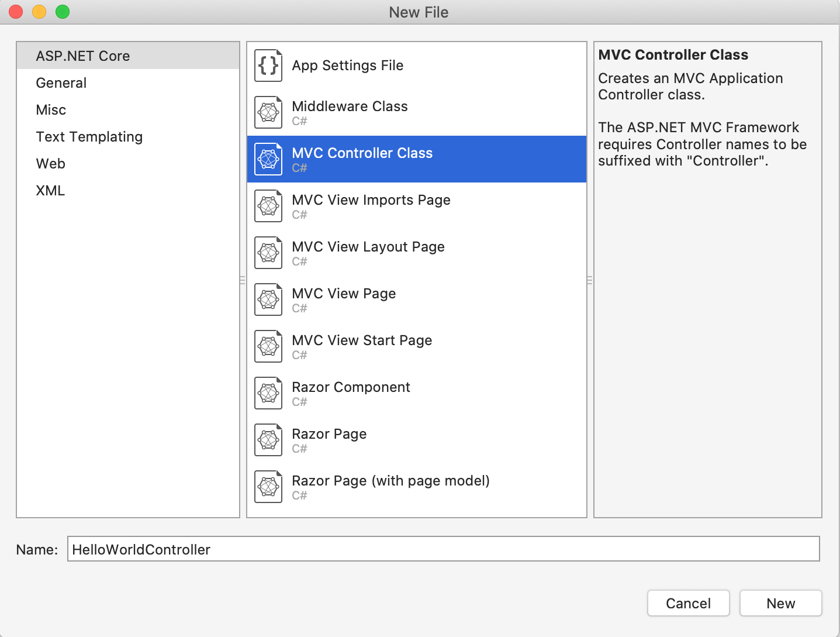Select the MVC View Layout Page icon
The image size is (840, 637).
[268, 253]
